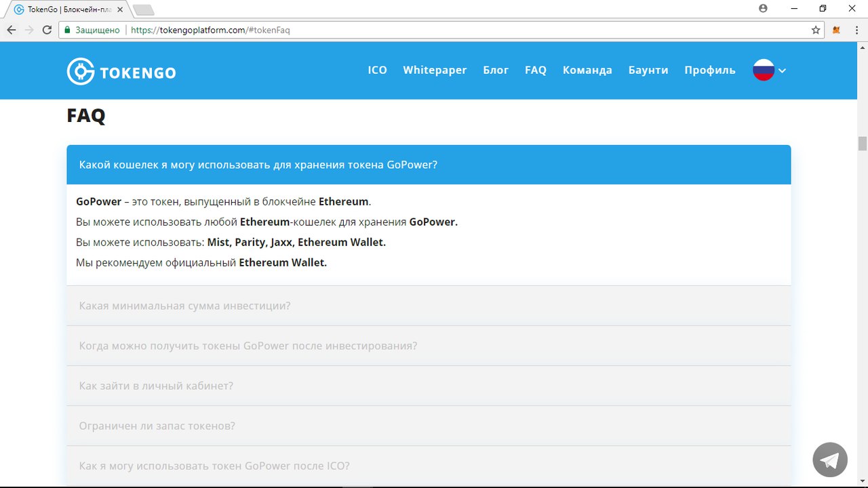Screen dimensions: 868x488
Task: Click the FAQ page heading
Action: (x=86, y=115)
